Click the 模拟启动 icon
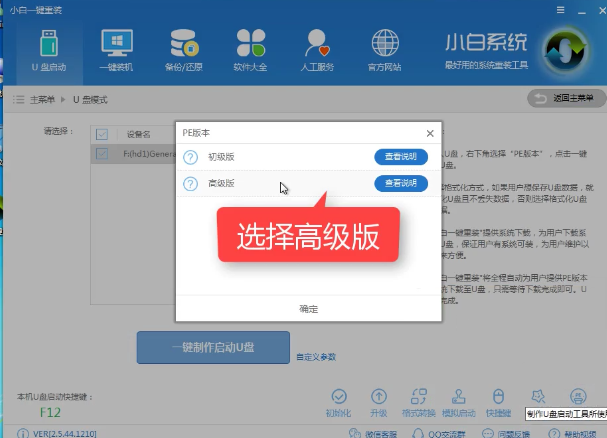Viewport: 607px width, 438px height. (x=458, y=398)
